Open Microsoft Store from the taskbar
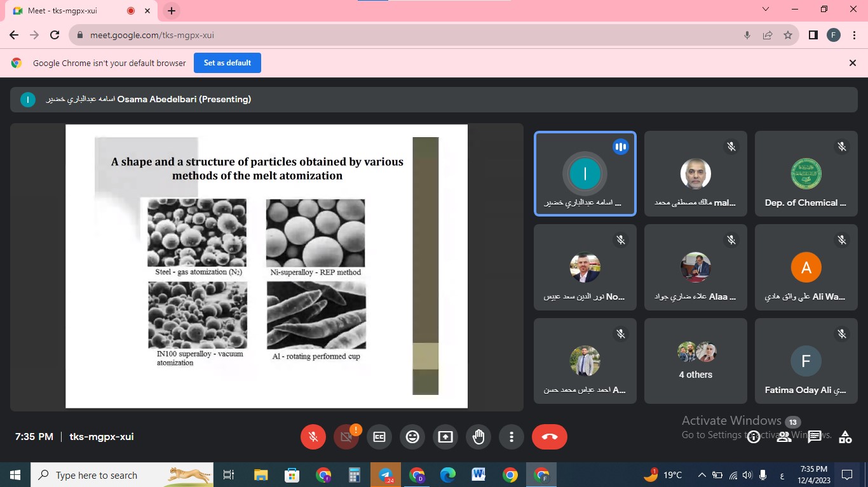This screenshot has width=868, height=487. [292, 475]
